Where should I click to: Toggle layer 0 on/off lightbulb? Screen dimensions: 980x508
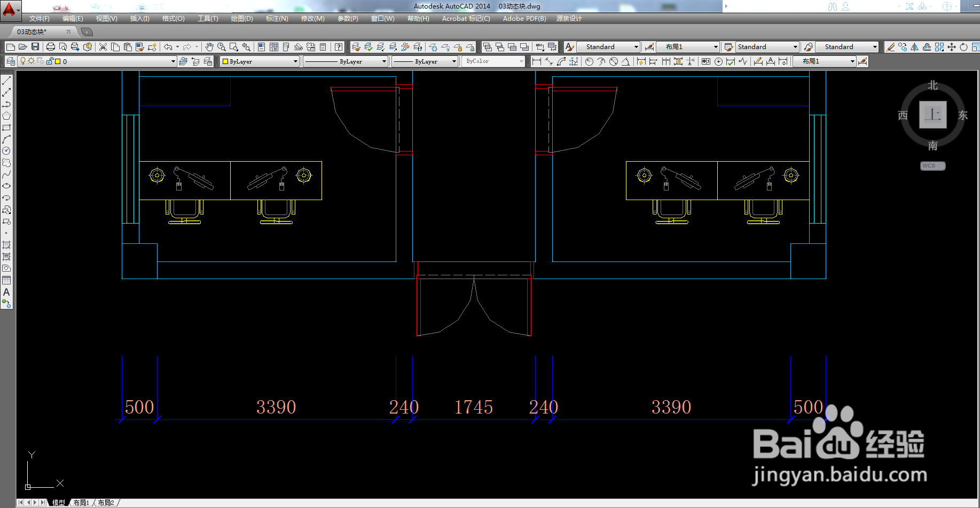(x=23, y=61)
